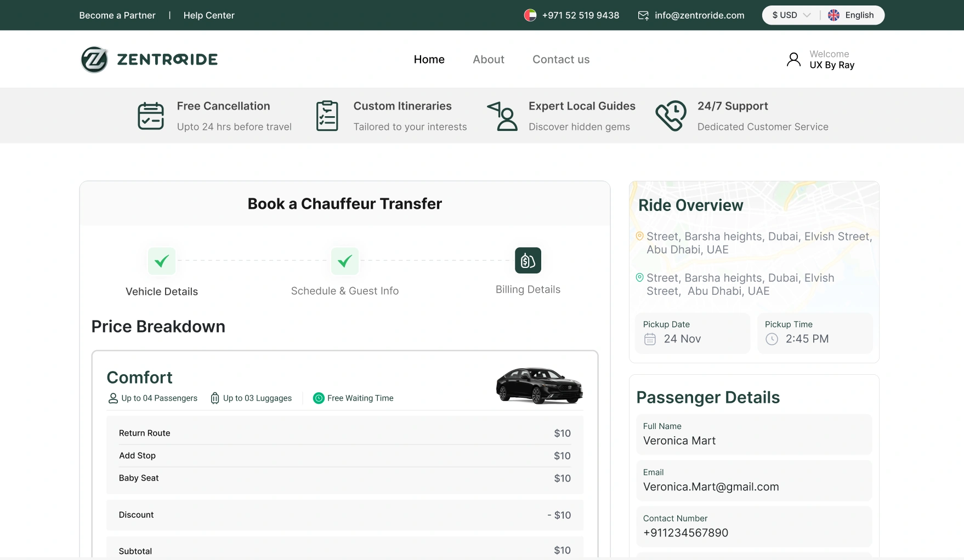Open the USD currency dropdown
The image size is (964, 560).
(x=791, y=15)
